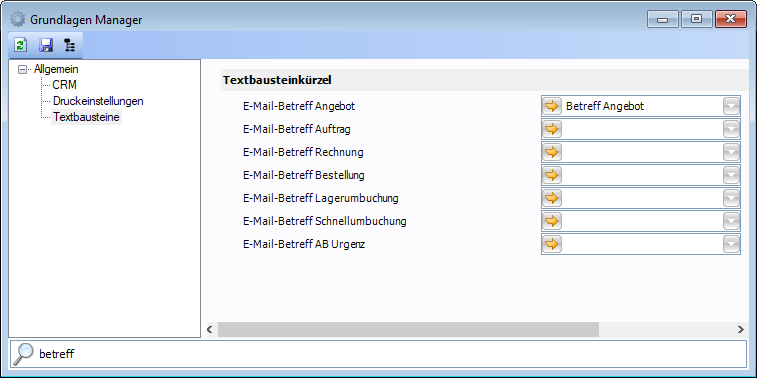Click the 'E-Mail-Betreff Angebot' label

tap(299, 106)
